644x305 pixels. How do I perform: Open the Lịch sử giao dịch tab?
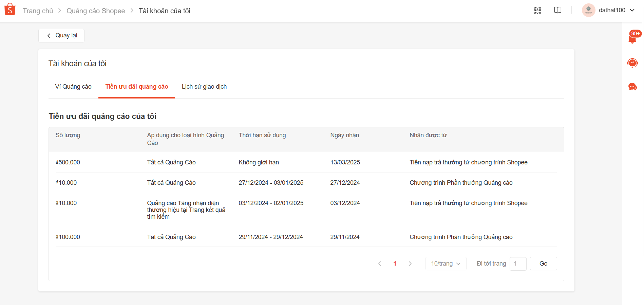coord(204,87)
